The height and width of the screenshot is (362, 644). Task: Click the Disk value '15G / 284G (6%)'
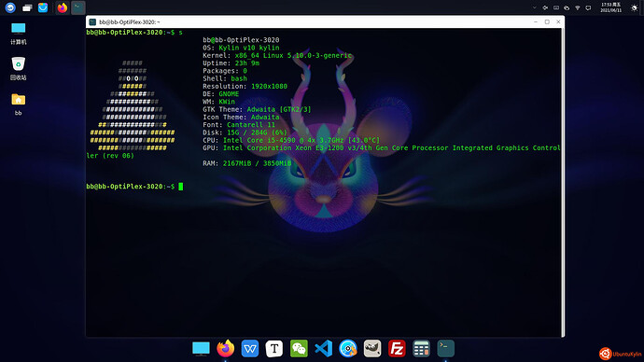pos(257,132)
